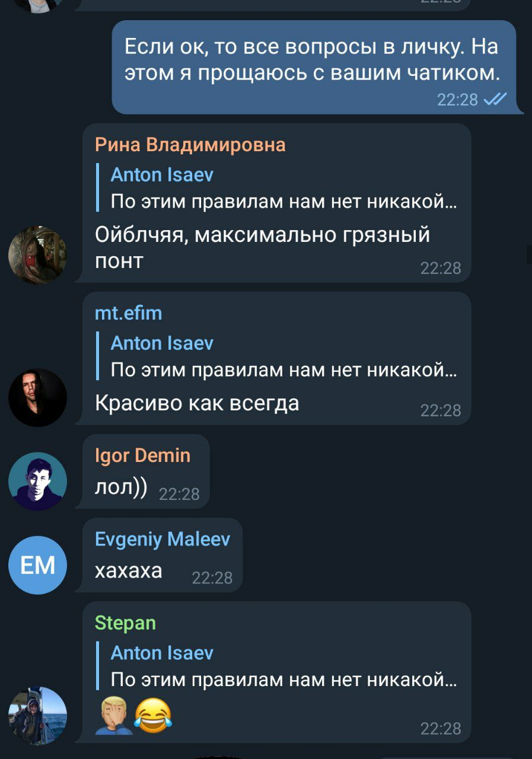Open quoted Anton Isaev reply in Рина's message
Screen dimensions: 532x759
pyautogui.click(x=278, y=188)
